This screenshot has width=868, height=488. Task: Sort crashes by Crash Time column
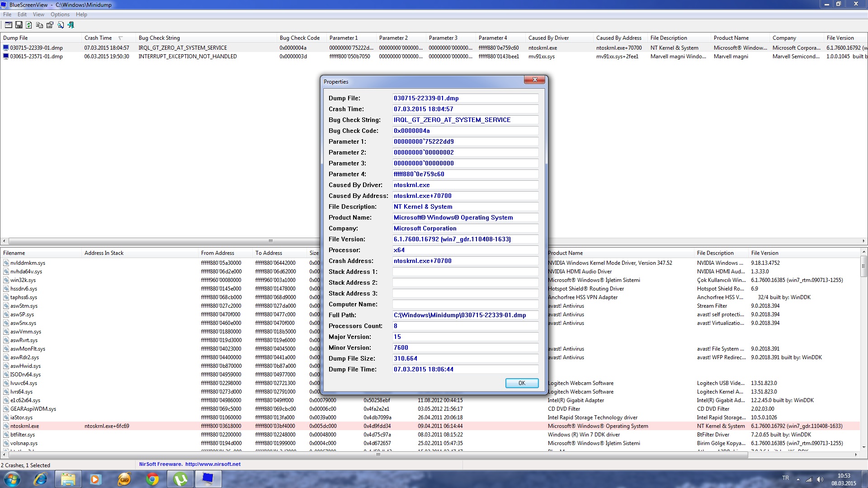coord(98,38)
